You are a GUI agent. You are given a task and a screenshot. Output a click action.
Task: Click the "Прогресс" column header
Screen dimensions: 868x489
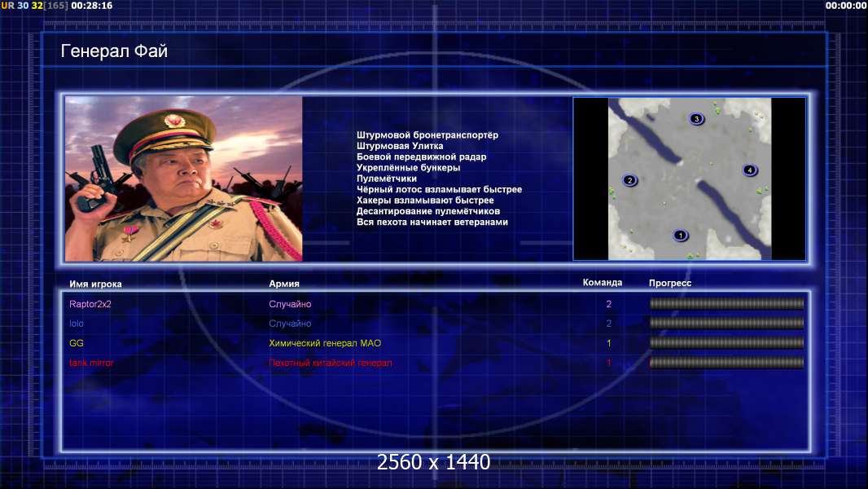pyautogui.click(x=669, y=284)
